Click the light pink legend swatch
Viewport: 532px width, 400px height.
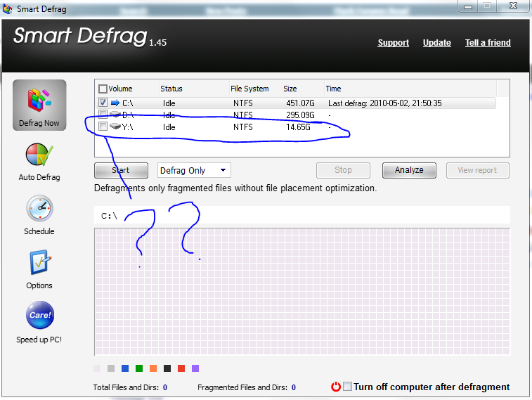coord(97,368)
